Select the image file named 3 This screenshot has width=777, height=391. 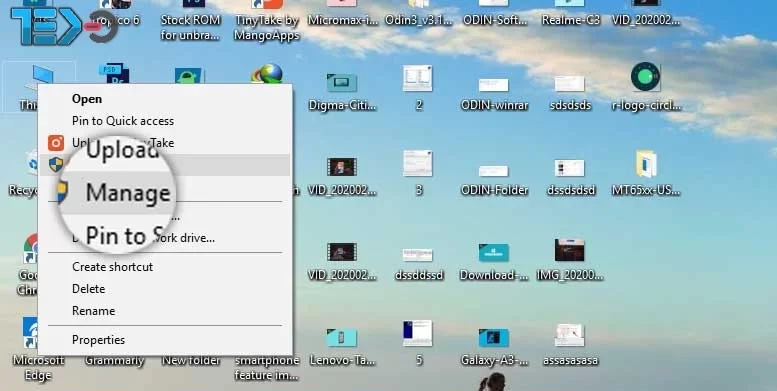pyautogui.click(x=418, y=164)
